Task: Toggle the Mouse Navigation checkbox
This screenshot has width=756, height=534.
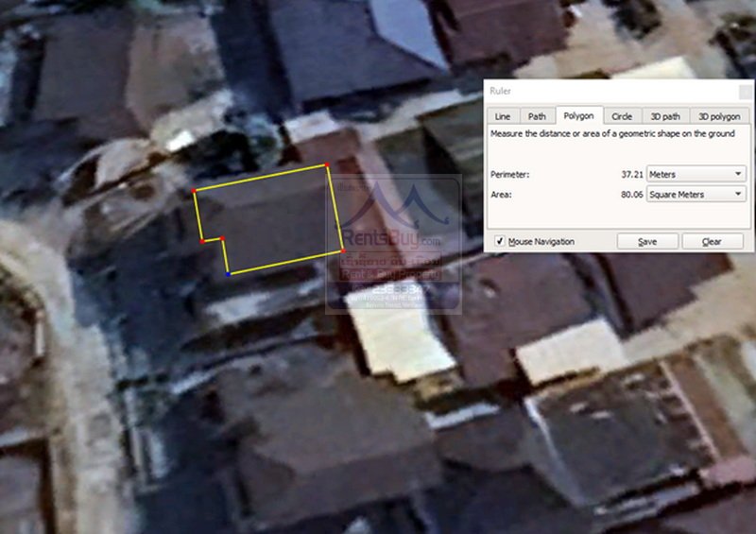Action: [500, 242]
